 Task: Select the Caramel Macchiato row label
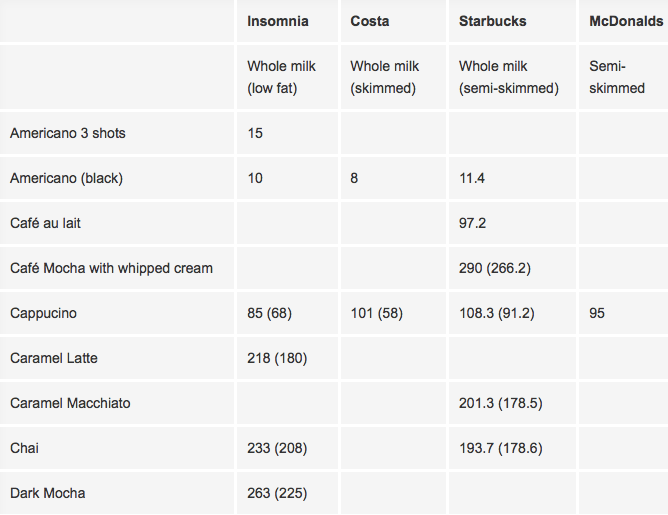(x=70, y=403)
